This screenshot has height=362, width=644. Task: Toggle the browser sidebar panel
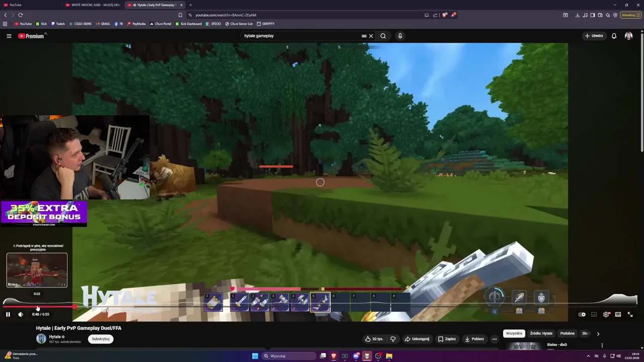[593, 15]
